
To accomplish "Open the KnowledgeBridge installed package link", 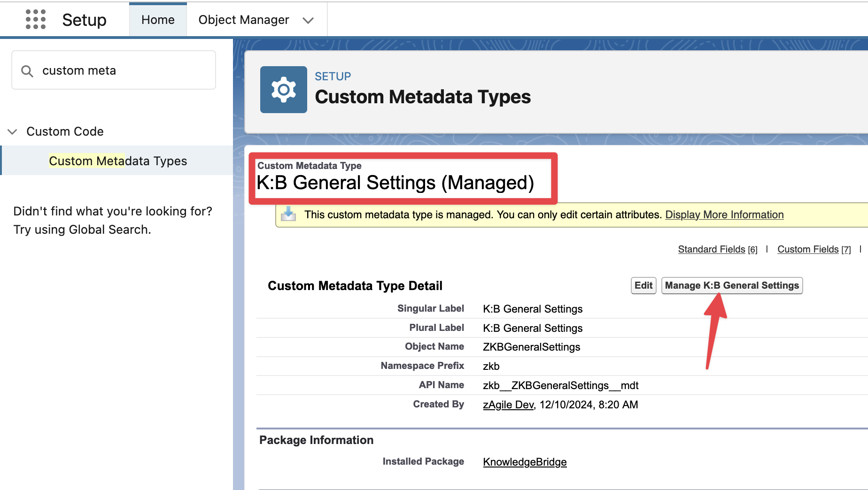I will 525,462.
